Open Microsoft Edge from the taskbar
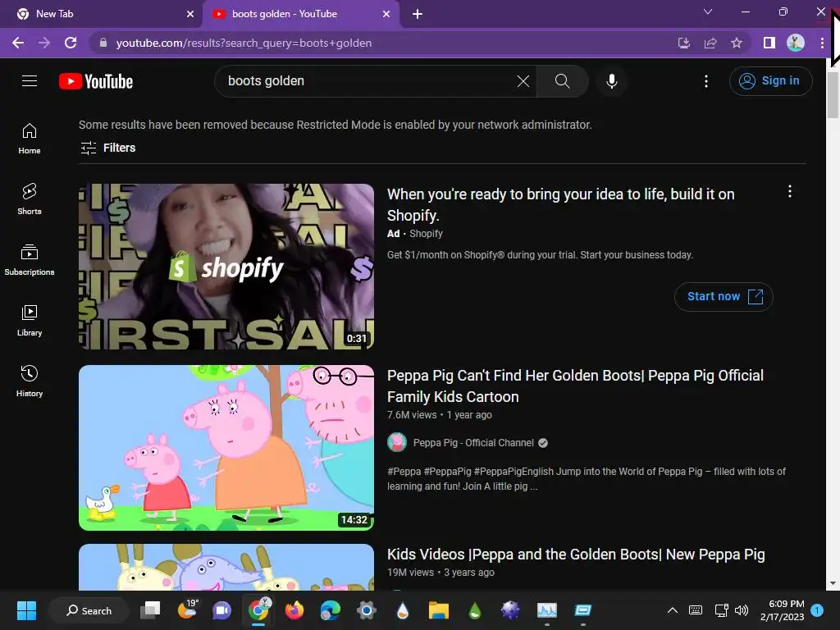Image resolution: width=840 pixels, height=630 pixels. coord(330,610)
